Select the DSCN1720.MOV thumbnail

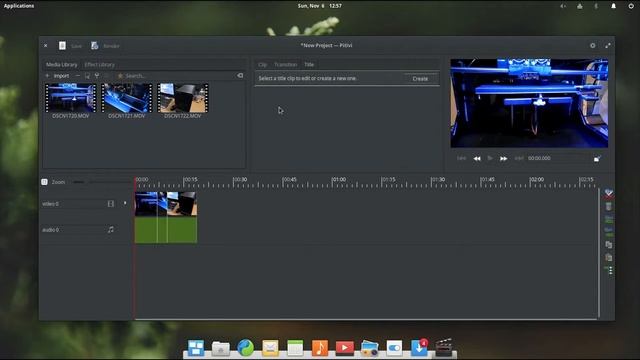(x=71, y=98)
